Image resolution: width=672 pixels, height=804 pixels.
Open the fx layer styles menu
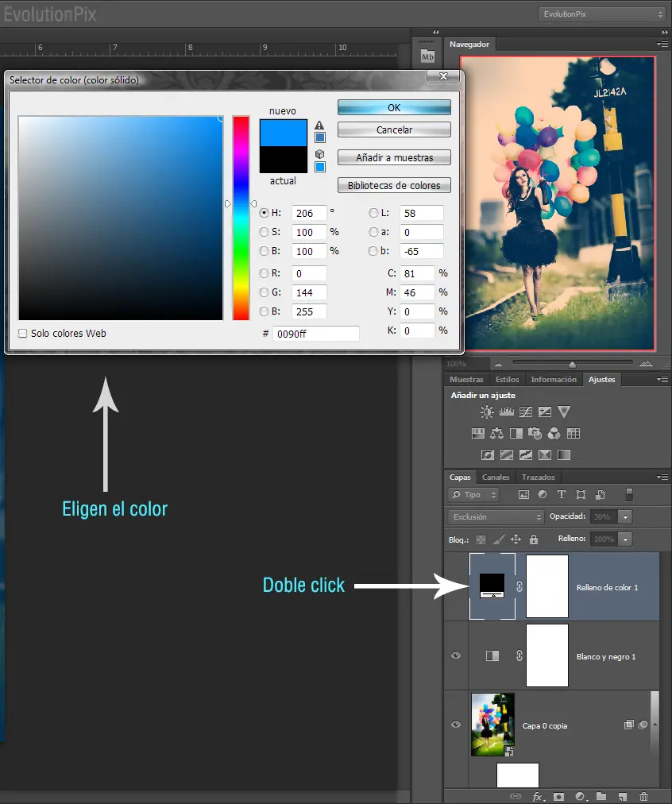pos(538,796)
